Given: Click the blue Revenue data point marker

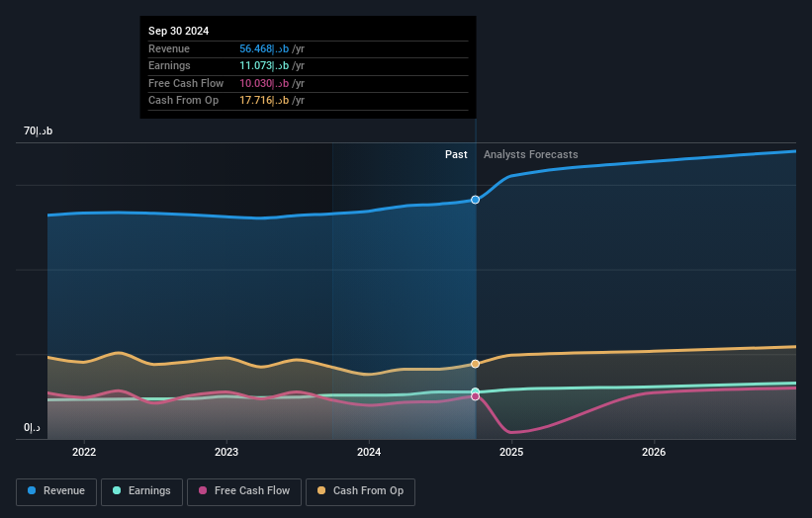Looking at the screenshot, I should click(x=475, y=200).
